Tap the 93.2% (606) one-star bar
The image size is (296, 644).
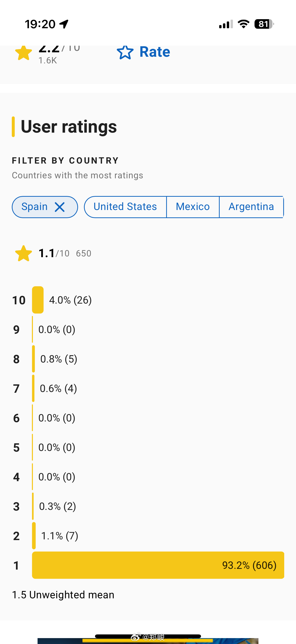coord(158,565)
